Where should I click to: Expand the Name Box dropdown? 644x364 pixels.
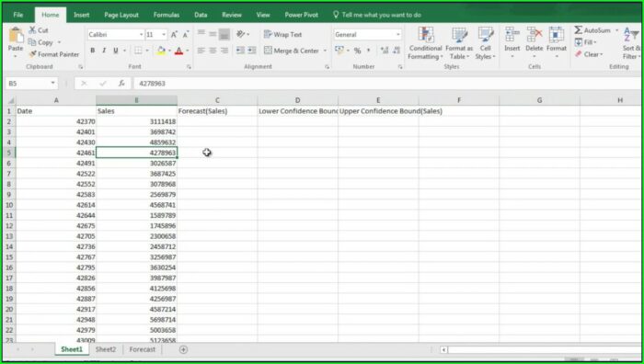[x=52, y=84]
